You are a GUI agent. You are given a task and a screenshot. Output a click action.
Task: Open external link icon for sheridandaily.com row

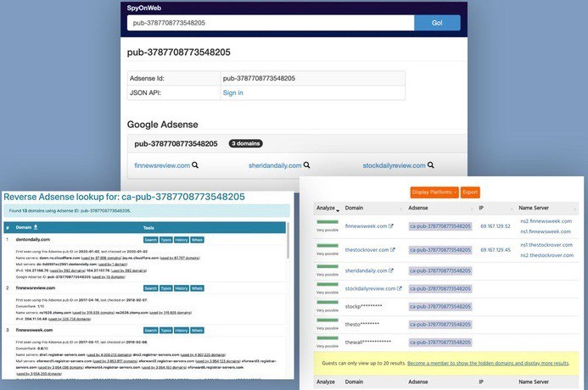pos(391,270)
